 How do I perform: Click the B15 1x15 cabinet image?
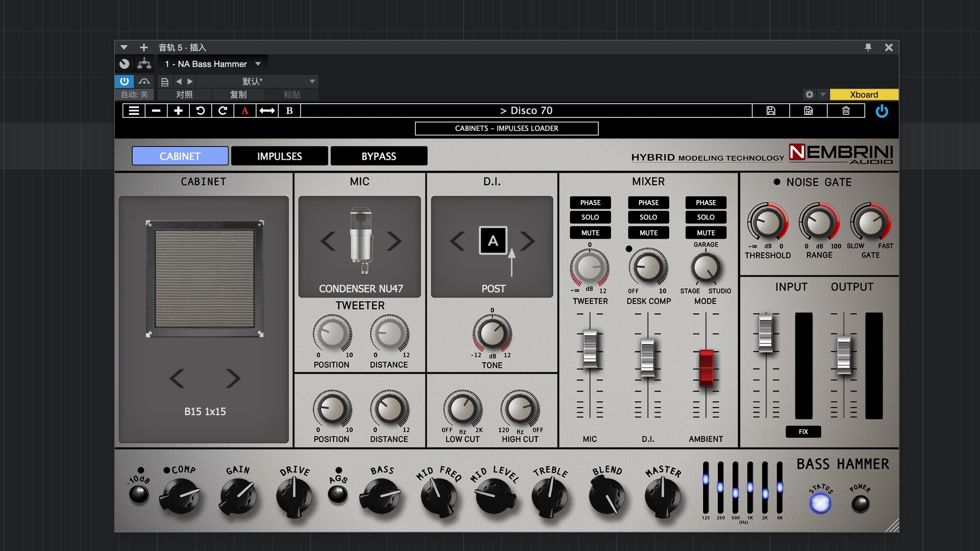click(x=205, y=279)
